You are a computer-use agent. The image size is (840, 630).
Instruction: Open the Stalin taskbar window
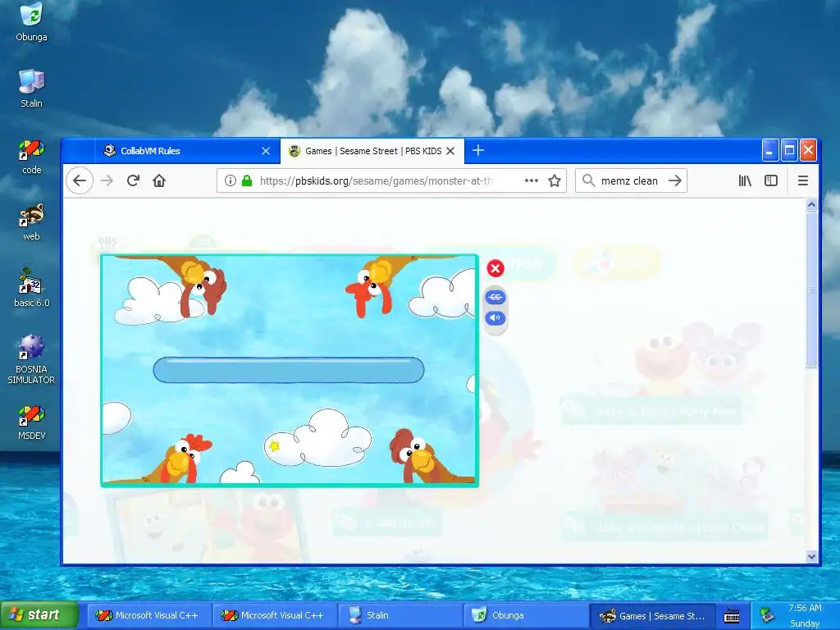400,615
